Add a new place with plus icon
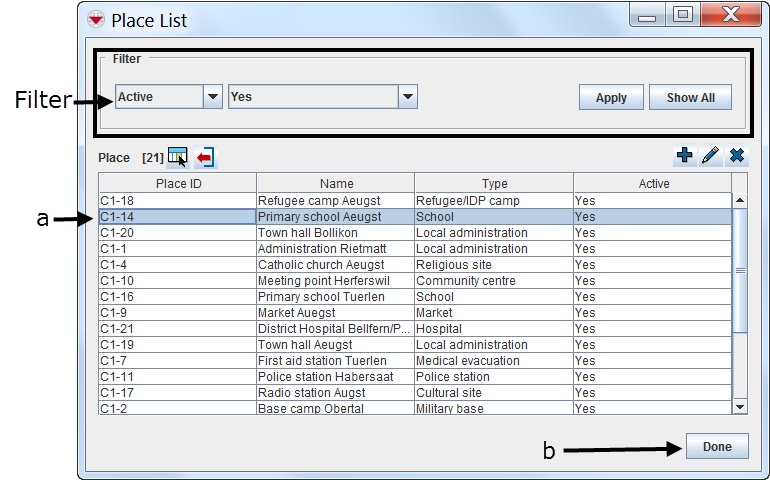 (x=685, y=156)
